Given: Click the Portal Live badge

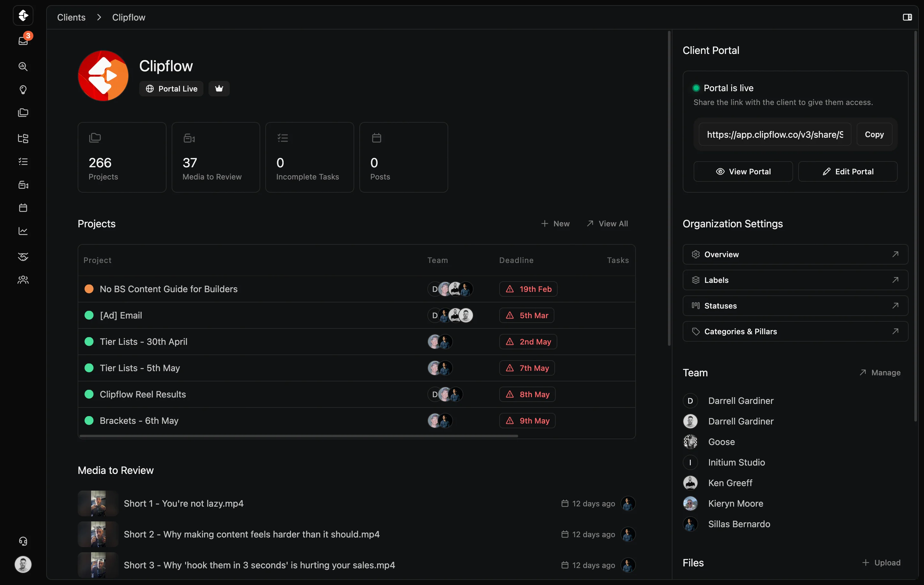Looking at the screenshot, I should pyautogui.click(x=171, y=88).
